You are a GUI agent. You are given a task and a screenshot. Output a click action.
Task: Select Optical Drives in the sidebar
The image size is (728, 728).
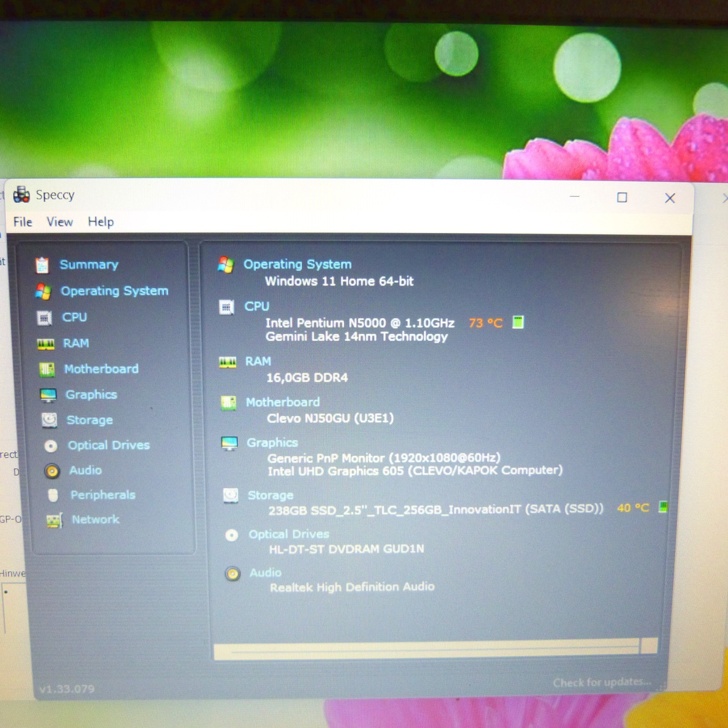click(109, 445)
